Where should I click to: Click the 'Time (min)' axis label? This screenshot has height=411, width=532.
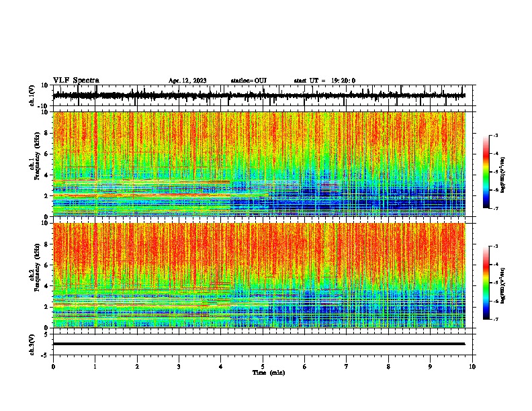[x=269, y=373]
